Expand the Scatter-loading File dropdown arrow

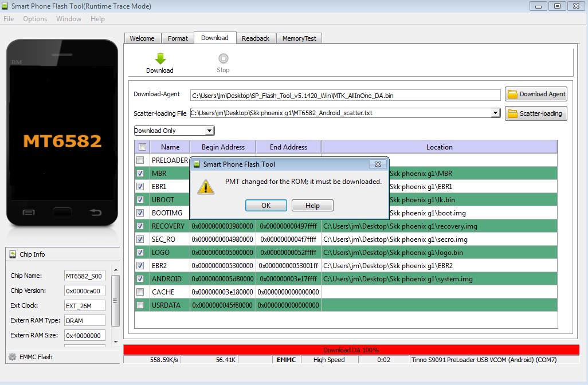495,113
